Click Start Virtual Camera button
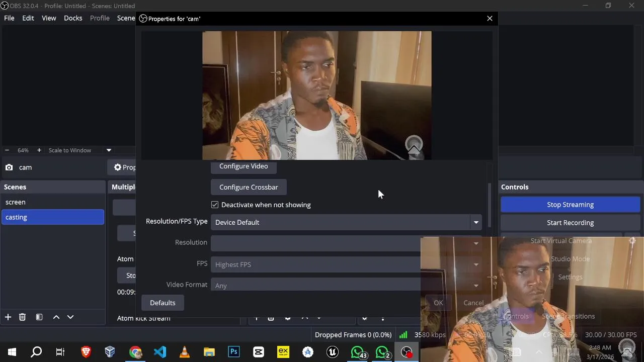This screenshot has height=362, width=644. point(561,241)
